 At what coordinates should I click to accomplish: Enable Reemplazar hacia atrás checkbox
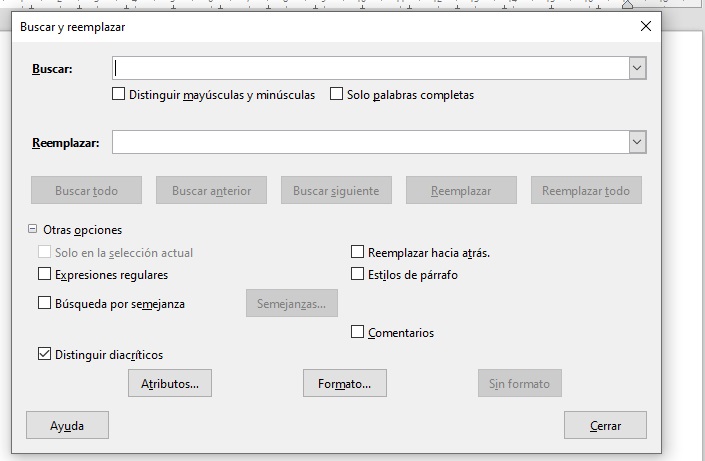(357, 252)
